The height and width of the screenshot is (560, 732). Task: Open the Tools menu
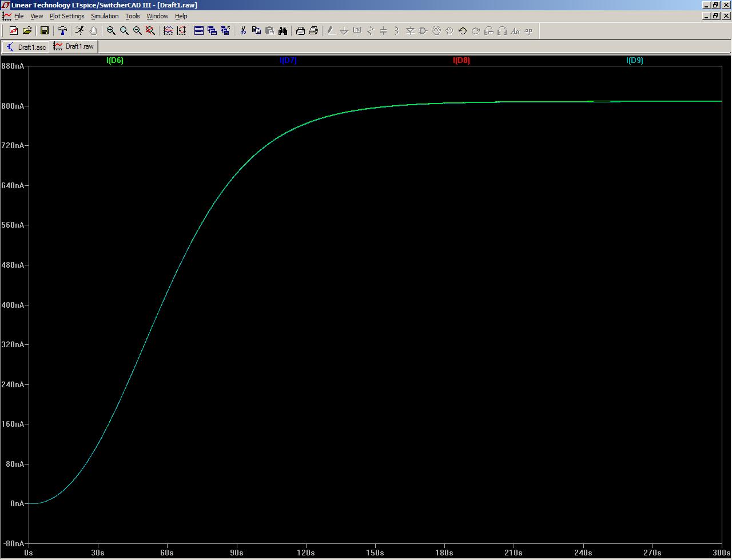tap(133, 16)
